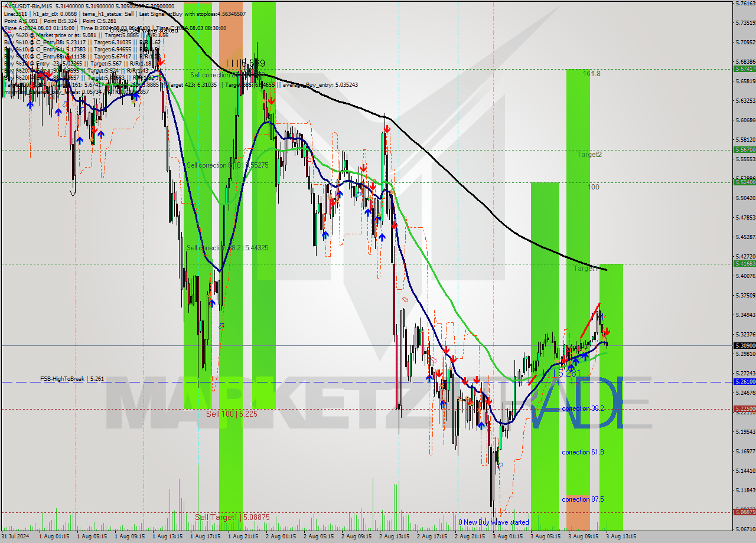The image size is (756, 543).
Task: Click the '2 Aug 05:15' time label
Action: (x=318, y=537)
